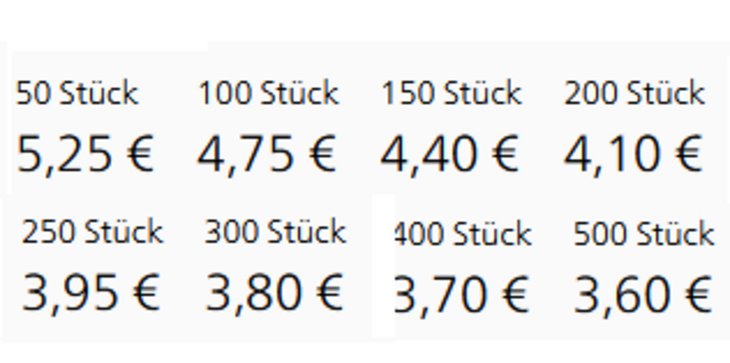Click the 3,80 € price
Screen dimensions: 730x363
pyautogui.click(x=275, y=293)
